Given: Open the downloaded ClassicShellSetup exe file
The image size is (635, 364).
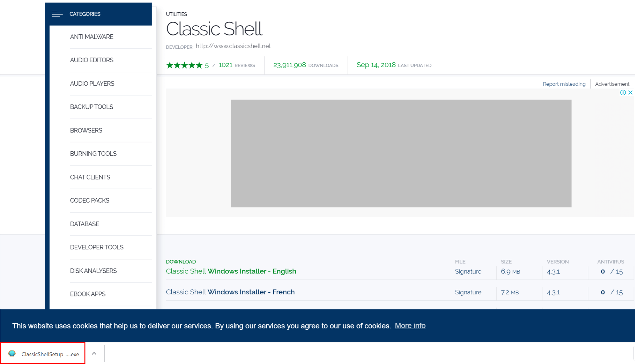Looking at the screenshot, I should 50,354.
